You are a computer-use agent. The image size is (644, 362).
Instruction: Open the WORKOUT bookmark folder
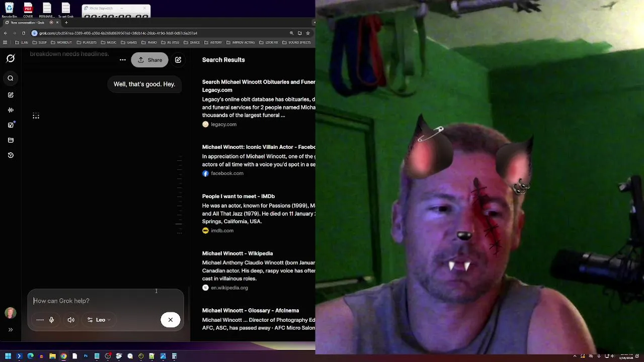pyautogui.click(x=61, y=43)
